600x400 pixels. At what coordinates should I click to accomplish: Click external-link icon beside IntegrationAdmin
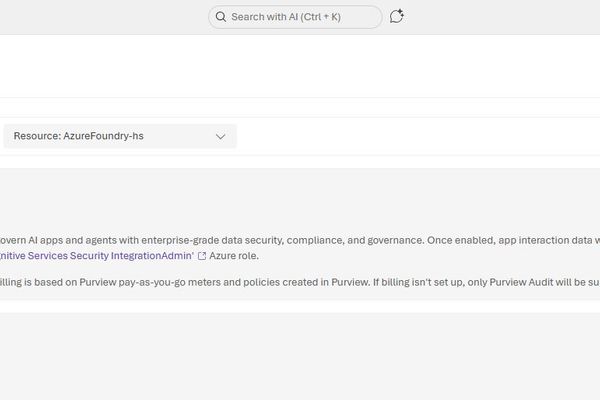tap(202, 256)
